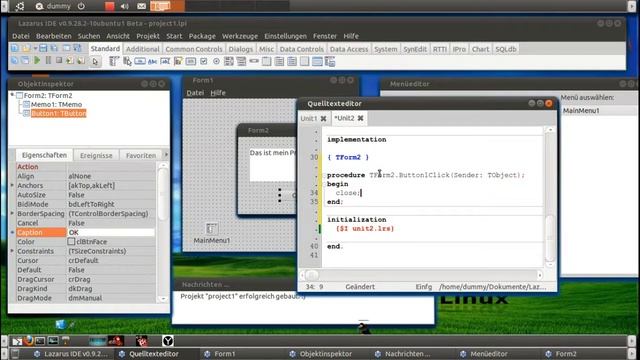Expand the Anchors property
The height and width of the screenshot is (360, 640).
pyautogui.click(x=12, y=185)
